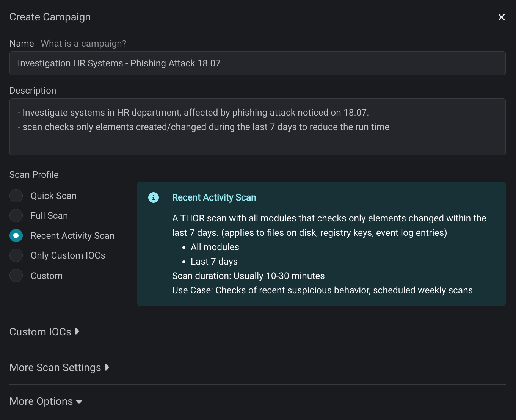
Task: Expand the More Scan Settings section label
Action: pos(55,367)
